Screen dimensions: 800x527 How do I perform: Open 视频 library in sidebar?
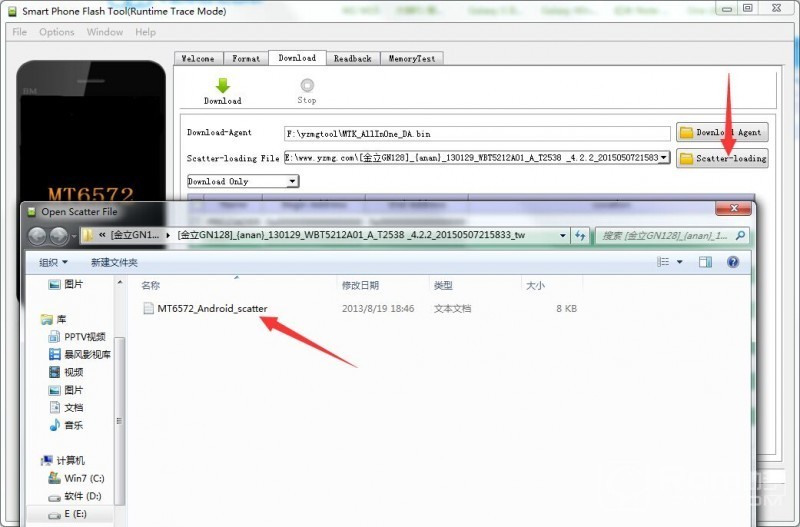(x=66, y=372)
